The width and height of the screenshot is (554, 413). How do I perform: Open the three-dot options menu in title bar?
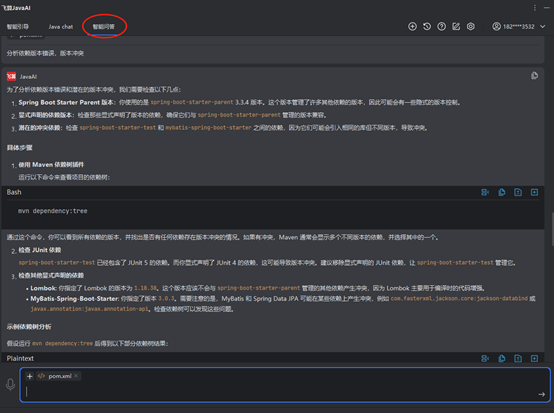(535, 8)
